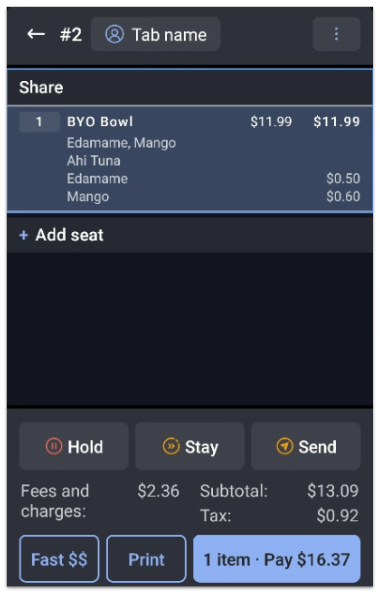The height and width of the screenshot is (592, 380).
Task: Add seat to the order
Action: (190, 235)
